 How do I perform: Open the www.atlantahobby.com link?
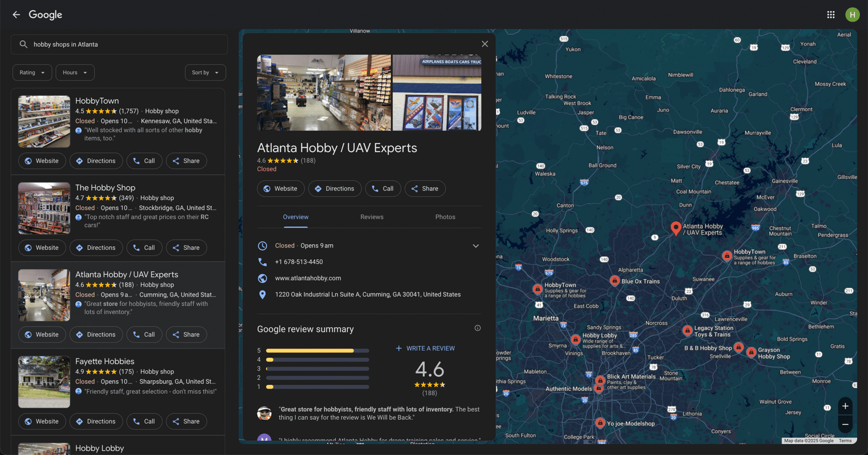(x=308, y=278)
